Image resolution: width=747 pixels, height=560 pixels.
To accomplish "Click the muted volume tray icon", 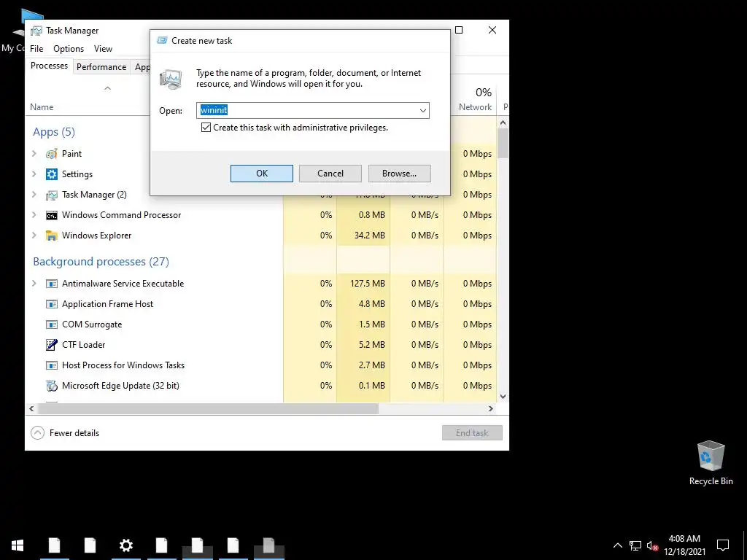I will pos(652,545).
